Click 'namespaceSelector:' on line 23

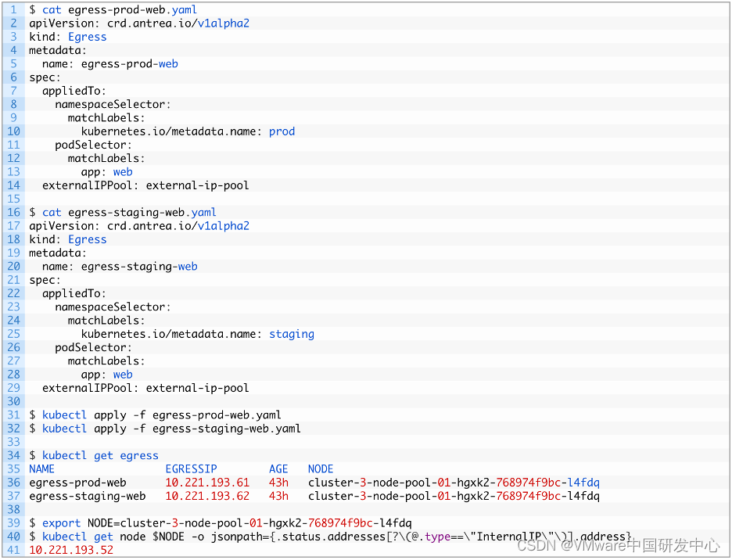point(113,307)
